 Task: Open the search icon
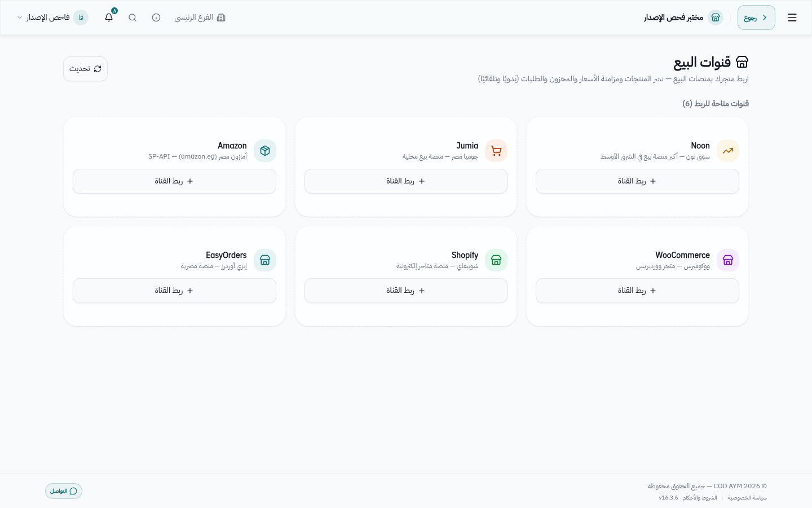coord(133,17)
